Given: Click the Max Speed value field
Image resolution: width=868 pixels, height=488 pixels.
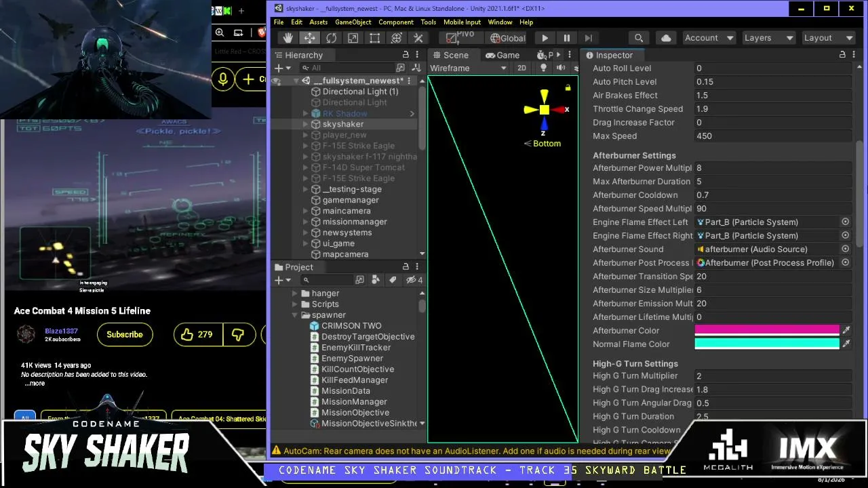Looking at the screenshot, I should 773,136.
